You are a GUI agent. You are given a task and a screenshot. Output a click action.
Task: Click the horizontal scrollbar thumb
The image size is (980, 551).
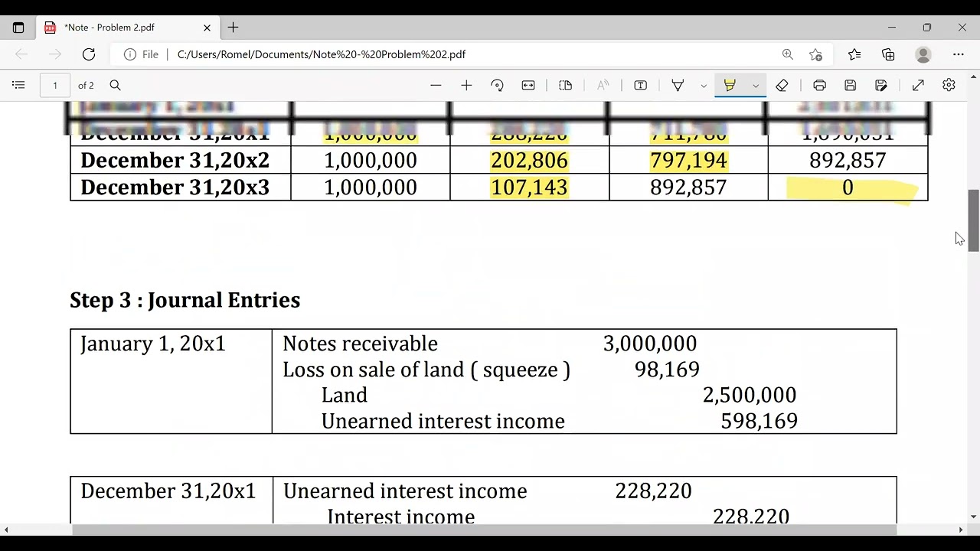click(x=484, y=529)
